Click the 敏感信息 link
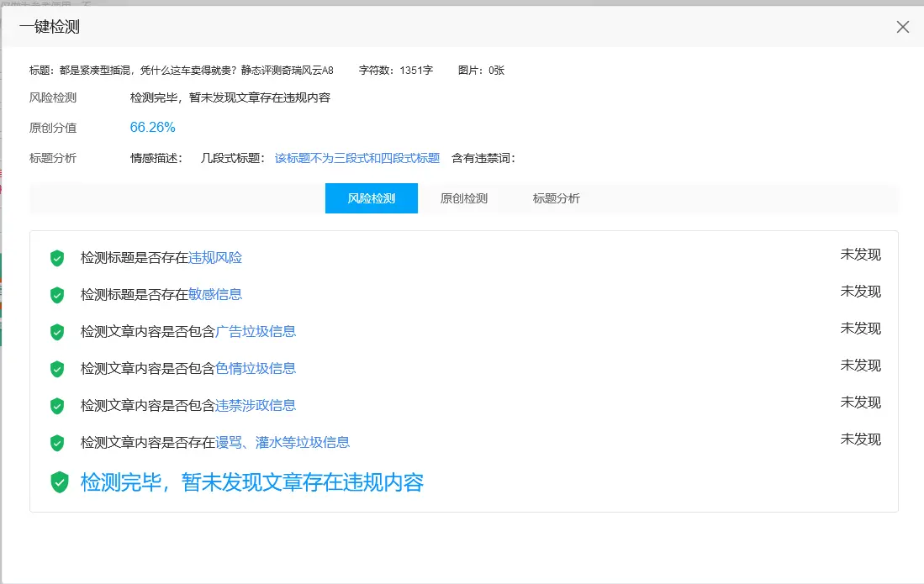The image size is (924, 584). 215,295
